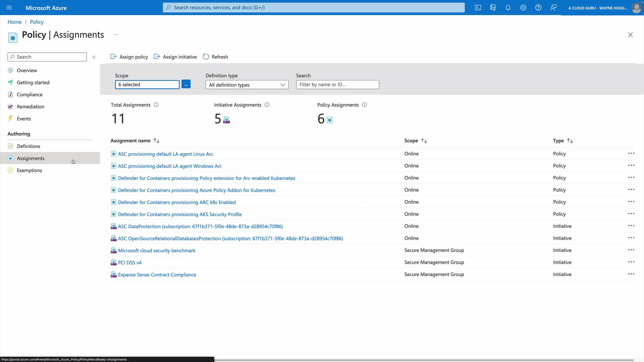The width and height of the screenshot is (644, 362).
Task: Open scope picker ellipsis button
Action: (x=186, y=84)
